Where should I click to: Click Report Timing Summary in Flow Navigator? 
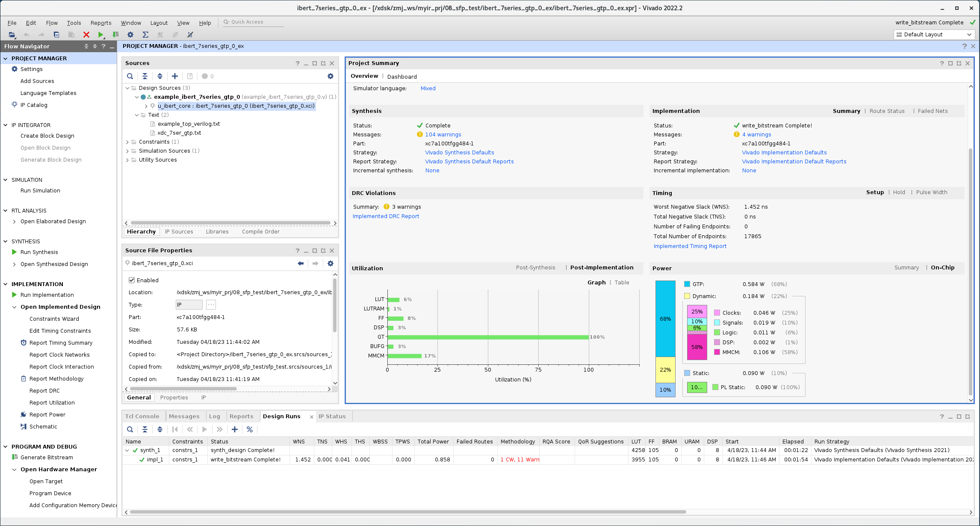pos(61,343)
